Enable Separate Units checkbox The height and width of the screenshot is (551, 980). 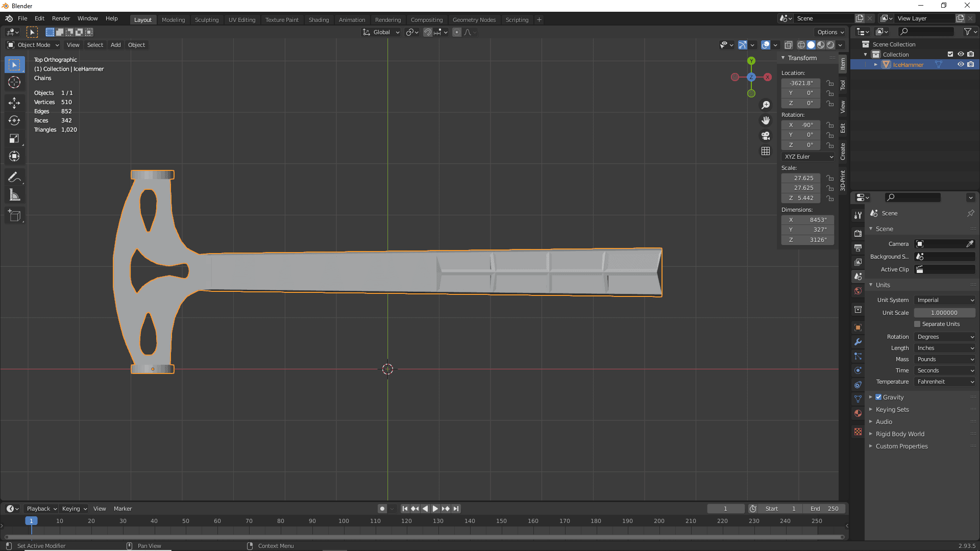click(917, 324)
